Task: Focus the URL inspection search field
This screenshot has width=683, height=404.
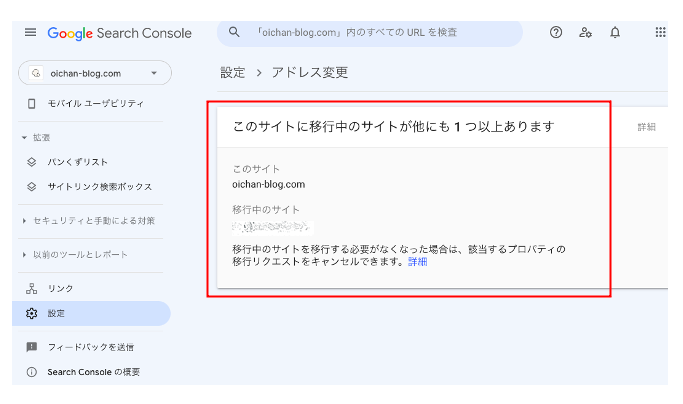Action: coord(369,32)
